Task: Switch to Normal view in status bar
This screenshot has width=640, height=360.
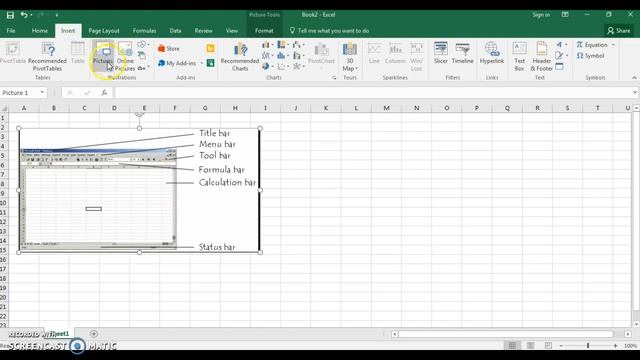Action: coord(512,346)
